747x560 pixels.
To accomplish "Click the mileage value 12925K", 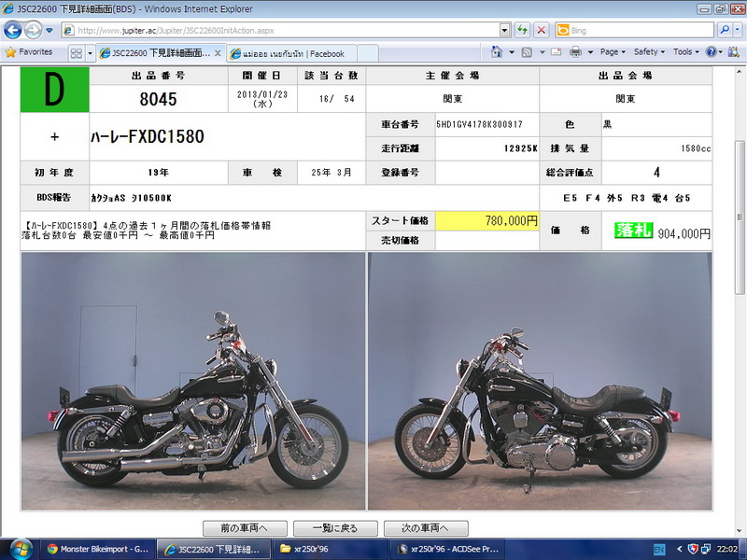I will [x=521, y=148].
